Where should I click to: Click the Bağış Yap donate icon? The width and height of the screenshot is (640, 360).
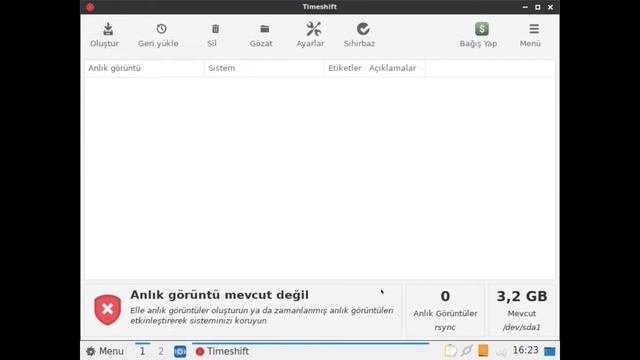[482, 29]
